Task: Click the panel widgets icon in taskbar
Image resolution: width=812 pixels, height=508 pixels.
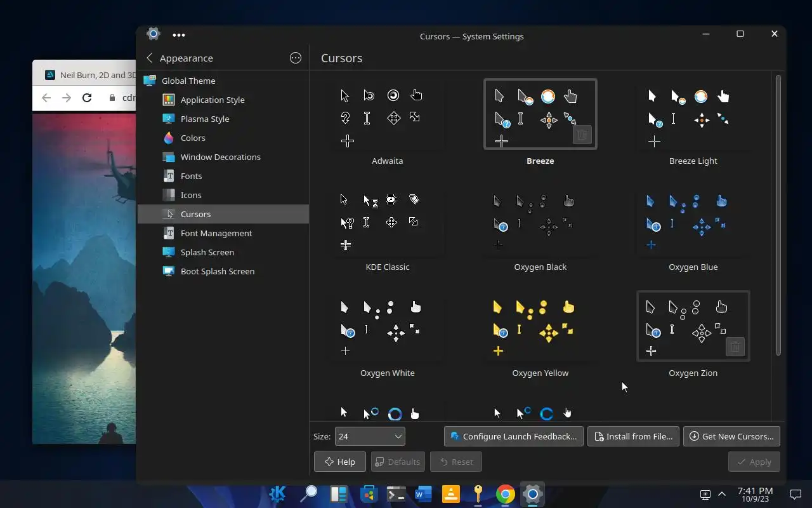Action: tap(339, 494)
